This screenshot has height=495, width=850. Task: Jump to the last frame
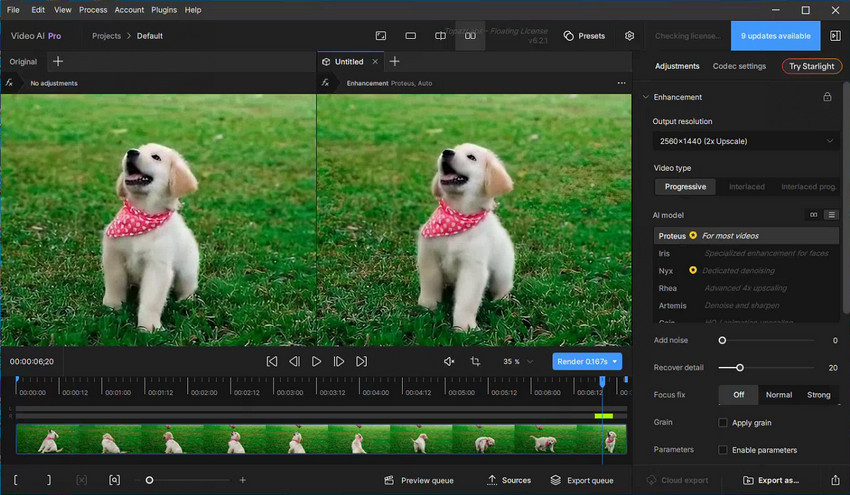pyautogui.click(x=362, y=362)
